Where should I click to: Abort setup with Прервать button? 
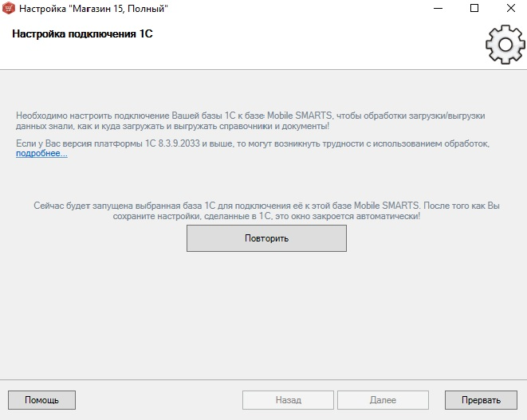point(481,400)
